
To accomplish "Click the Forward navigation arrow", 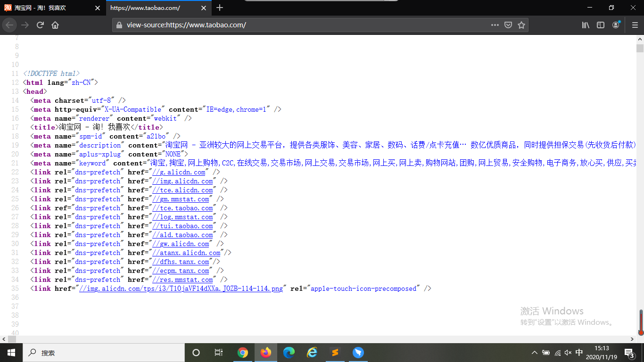I will tap(25, 25).
